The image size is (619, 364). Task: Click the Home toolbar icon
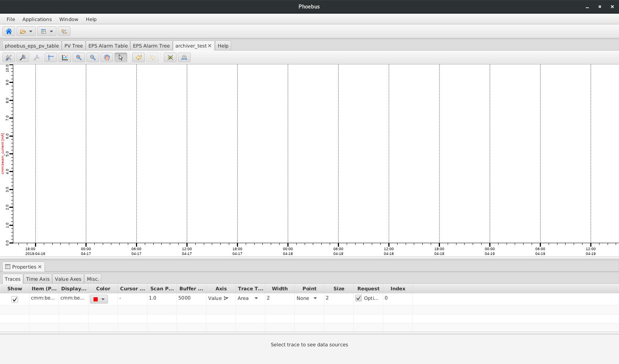click(x=8, y=31)
